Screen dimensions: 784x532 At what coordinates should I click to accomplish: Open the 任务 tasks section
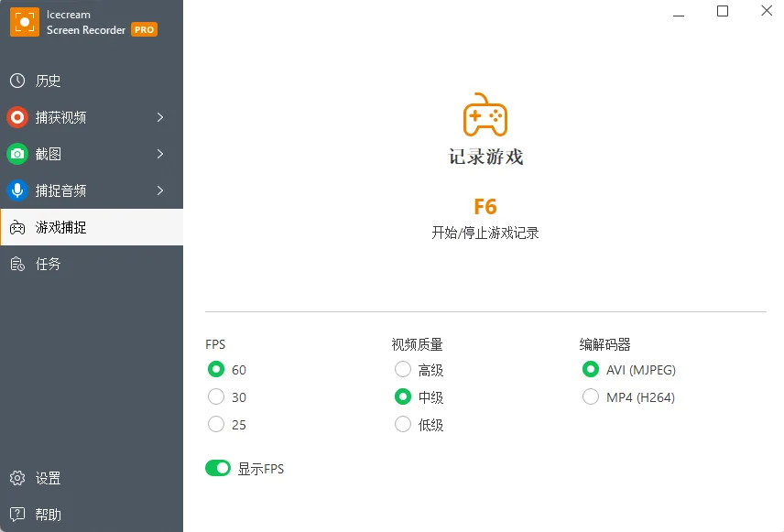pyautogui.click(x=92, y=264)
